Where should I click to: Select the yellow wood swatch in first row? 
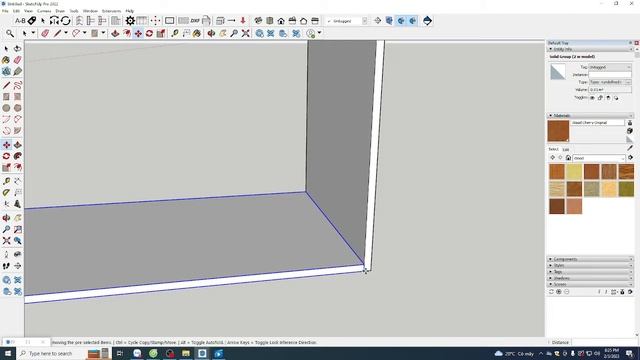(x=574, y=172)
